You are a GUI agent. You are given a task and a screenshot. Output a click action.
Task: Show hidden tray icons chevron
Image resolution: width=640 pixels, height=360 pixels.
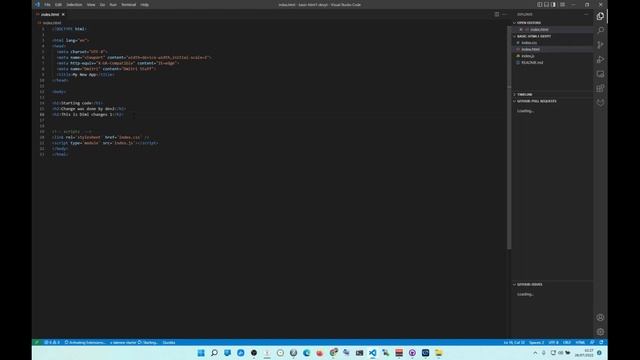click(x=535, y=353)
